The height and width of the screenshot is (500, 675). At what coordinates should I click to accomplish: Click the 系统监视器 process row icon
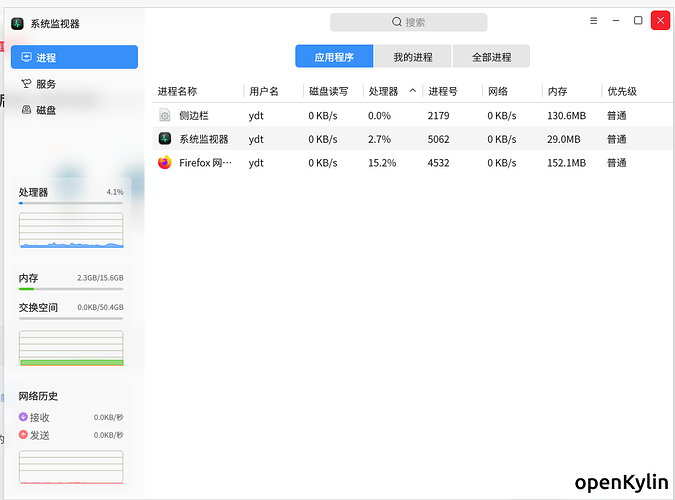(x=165, y=139)
